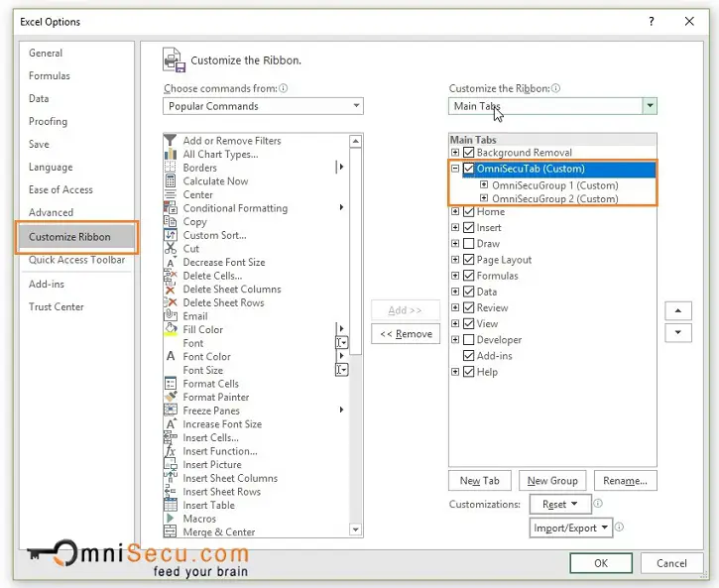Open Quick Access Toolbar settings
This screenshot has height=588, width=719.
click(x=76, y=260)
